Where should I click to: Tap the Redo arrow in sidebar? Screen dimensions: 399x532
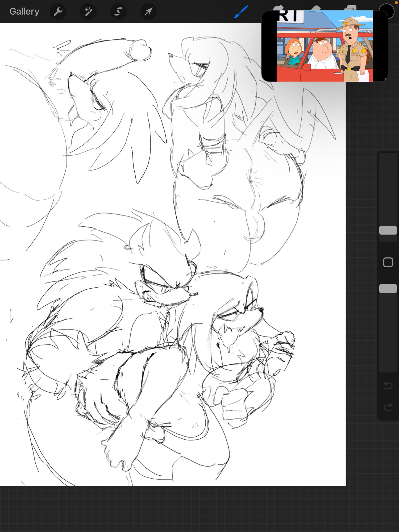(x=388, y=407)
